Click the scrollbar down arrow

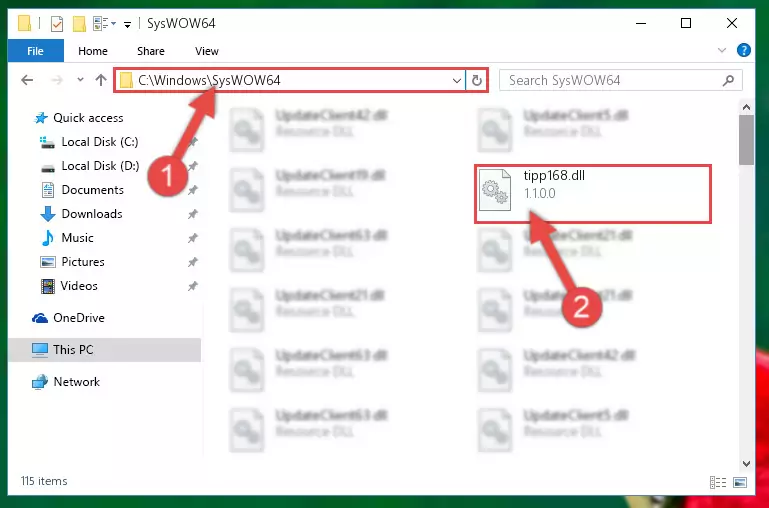pyautogui.click(x=746, y=463)
